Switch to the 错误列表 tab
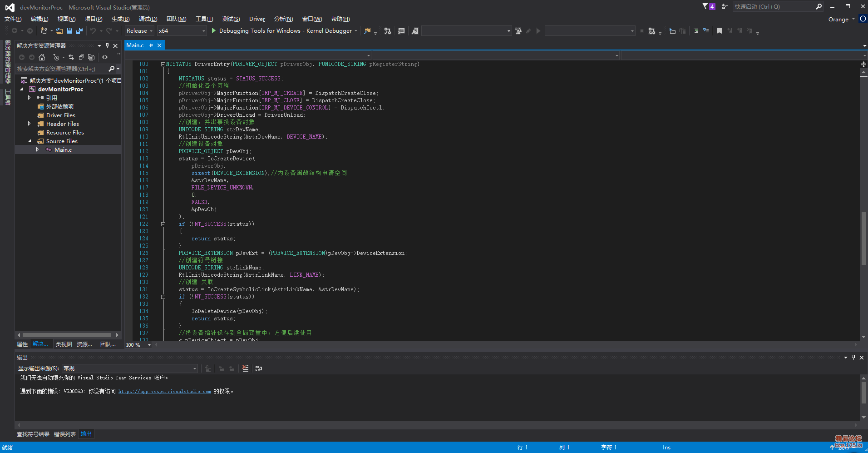This screenshot has width=868, height=453. 65,434
